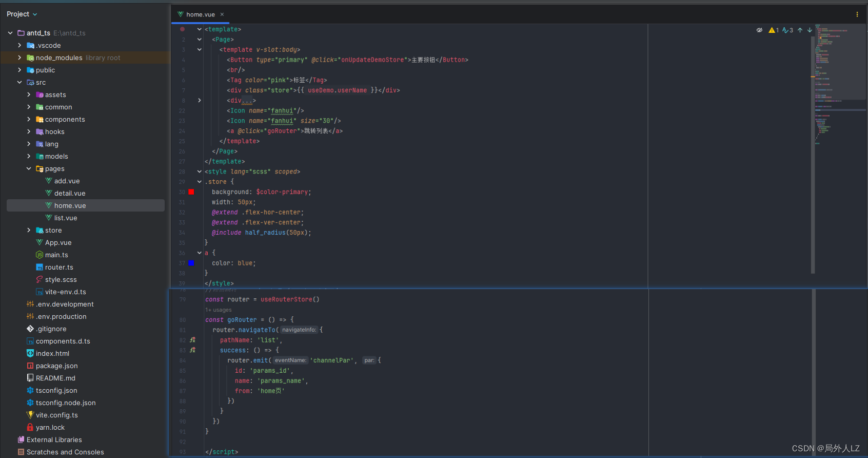Fold the a rule block
The image size is (868, 458).
(x=200, y=253)
